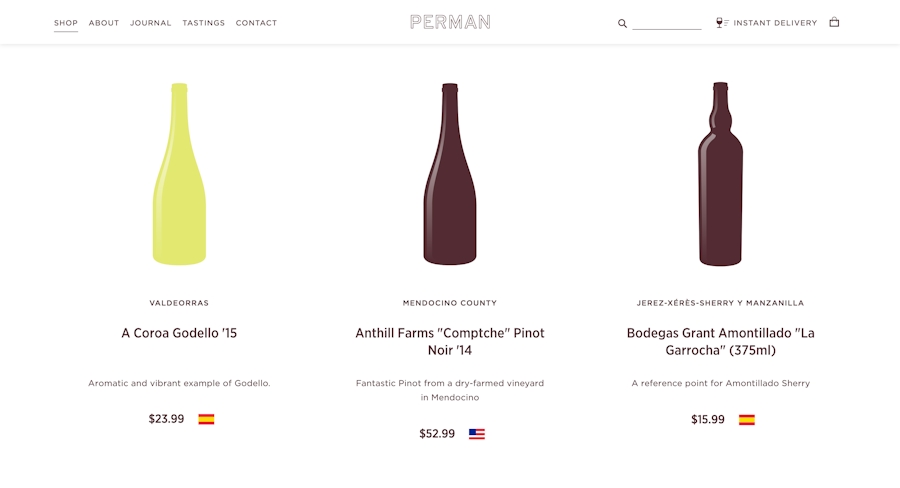Click the US flag by $52.99

point(477,434)
